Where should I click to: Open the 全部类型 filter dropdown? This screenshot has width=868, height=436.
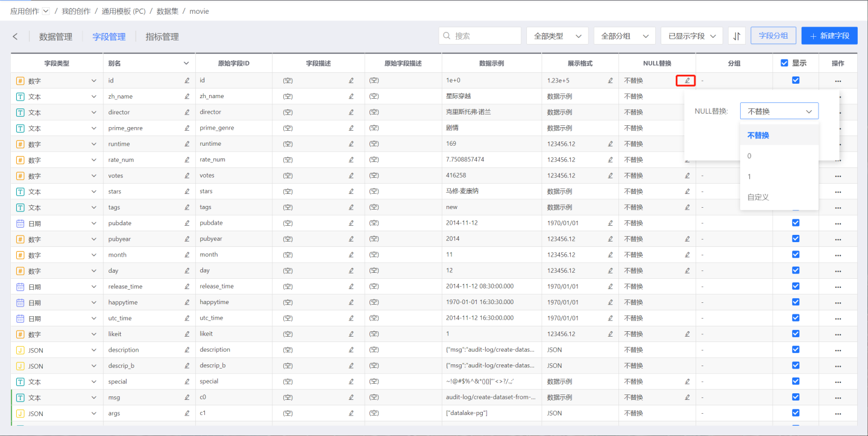coord(557,36)
